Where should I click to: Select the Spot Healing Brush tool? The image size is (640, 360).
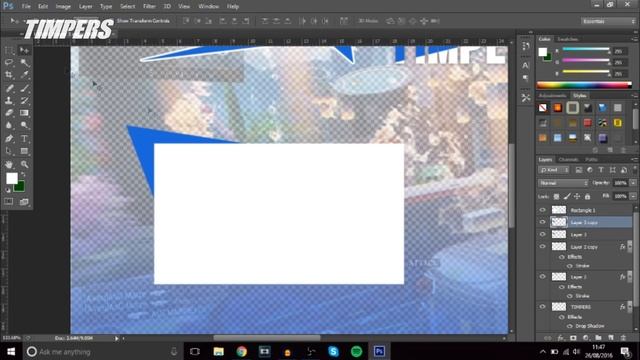(x=9, y=88)
